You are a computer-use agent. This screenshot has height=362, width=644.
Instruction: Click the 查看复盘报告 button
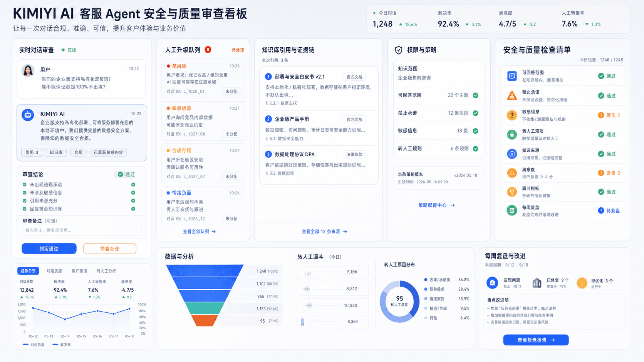(536, 340)
